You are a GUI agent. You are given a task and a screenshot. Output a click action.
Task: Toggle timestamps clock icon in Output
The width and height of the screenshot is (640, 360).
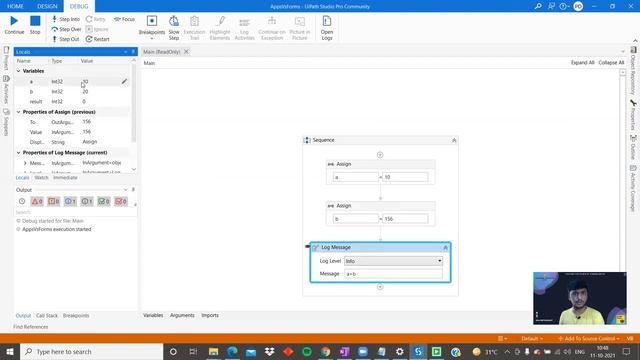click(x=22, y=201)
